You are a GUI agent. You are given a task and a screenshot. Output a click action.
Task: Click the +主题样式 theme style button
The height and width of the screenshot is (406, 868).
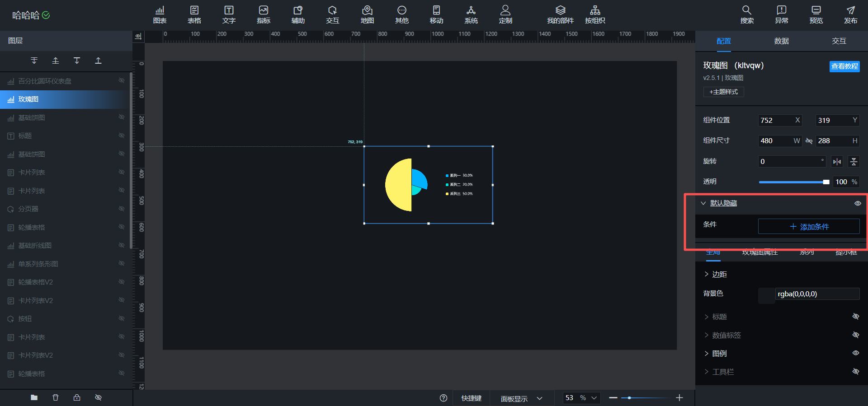click(x=723, y=92)
